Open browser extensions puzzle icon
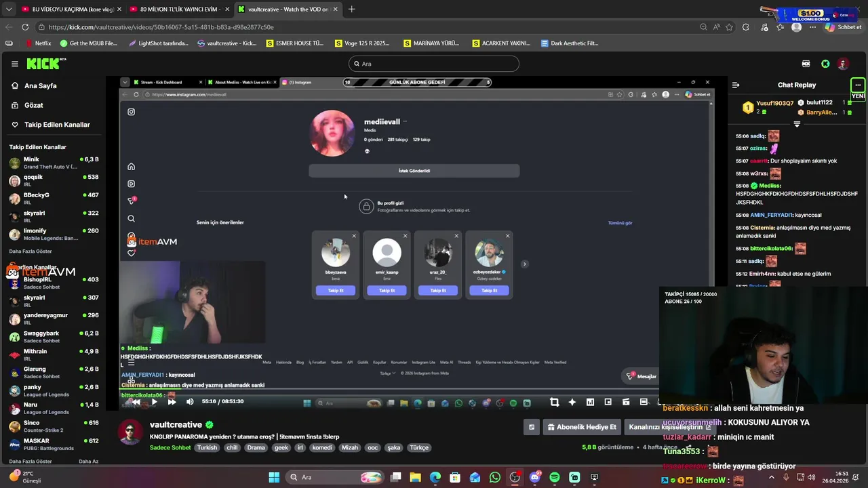Viewport: 868px width, 488px height. 746,27
